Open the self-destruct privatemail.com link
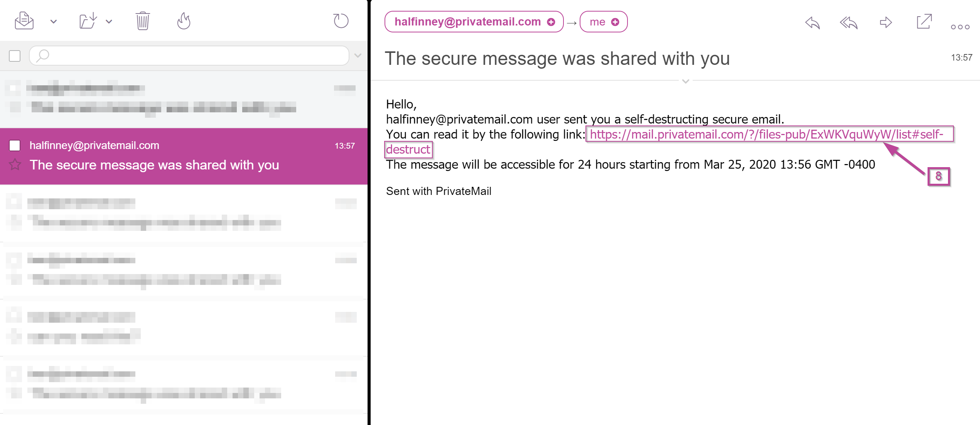Image resolution: width=980 pixels, height=425 pixels. click(x=766, y=134)
